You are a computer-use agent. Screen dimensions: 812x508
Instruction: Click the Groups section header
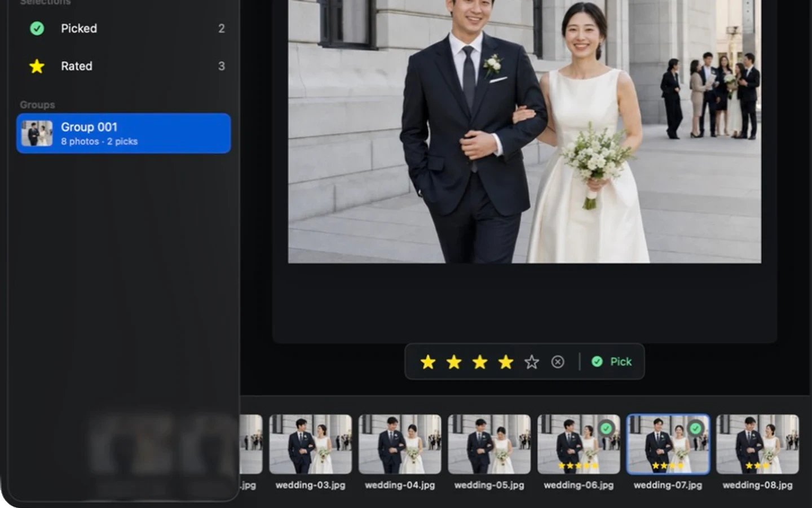pos(37,105)
